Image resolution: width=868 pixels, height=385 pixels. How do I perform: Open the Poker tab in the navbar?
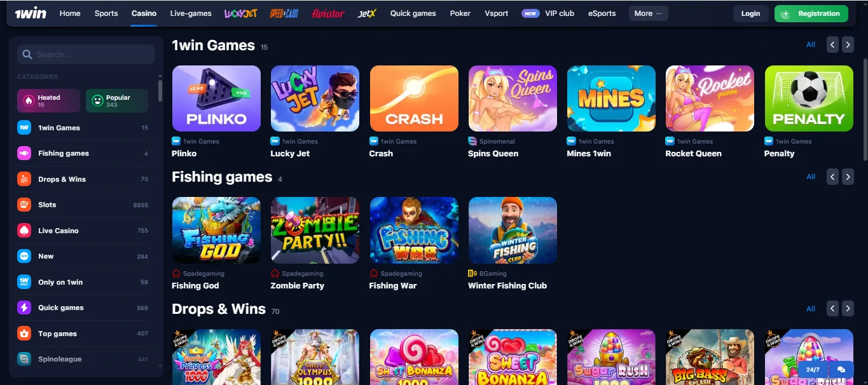click(460, 13)
